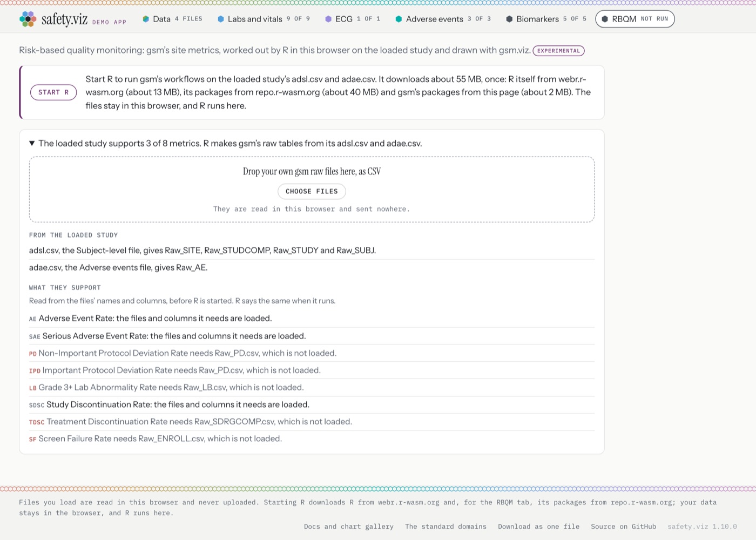The width and height of the screenshot is (756, 540).
Task: Click the Important Protocol Deviation Rate row
Action: (312, 370)
